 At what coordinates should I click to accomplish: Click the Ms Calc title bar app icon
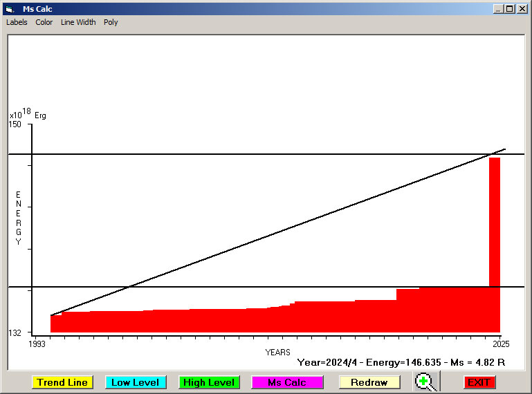(9, 9)
